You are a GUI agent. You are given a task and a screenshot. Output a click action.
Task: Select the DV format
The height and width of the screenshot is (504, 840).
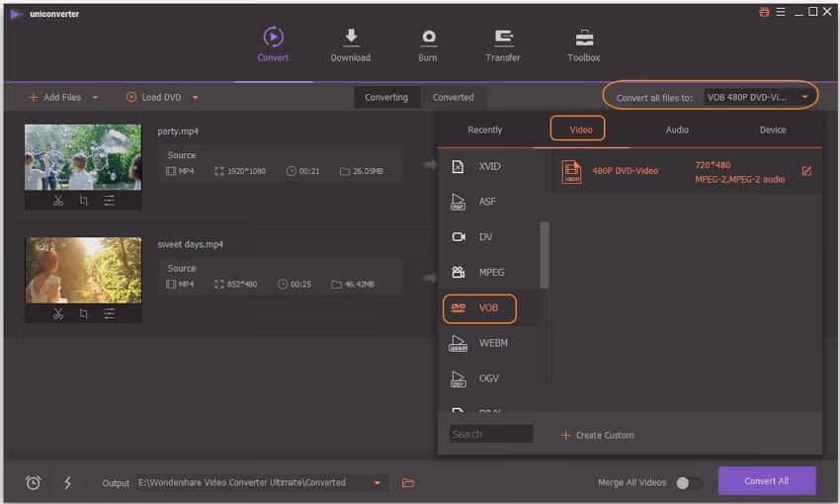tap(487, 237)
